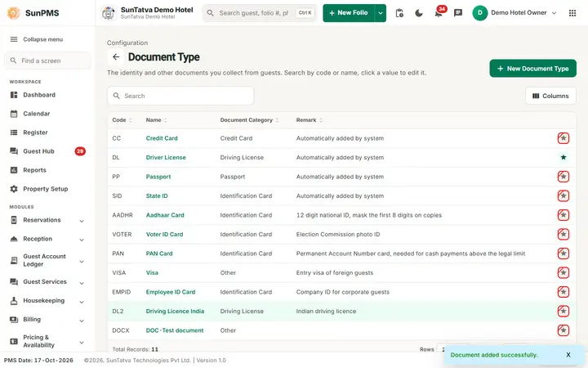
Task: Open notifications bell with badge 34
Action: click(x=439, y=13)
